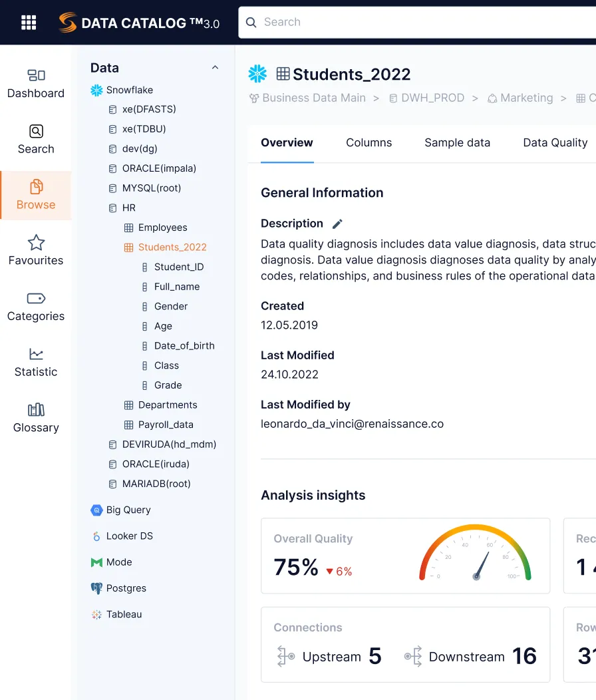Expand the Postgres source
This screenshot has width=596, height=700.
click(118, 588)
